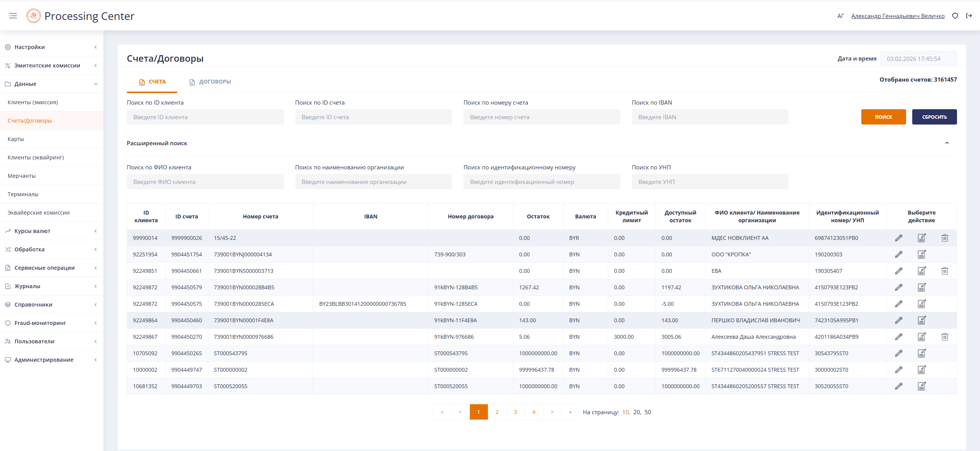980x451 pixels.
Task: Click pencil icon for account ST000520055
Action: tap(898, 386)
